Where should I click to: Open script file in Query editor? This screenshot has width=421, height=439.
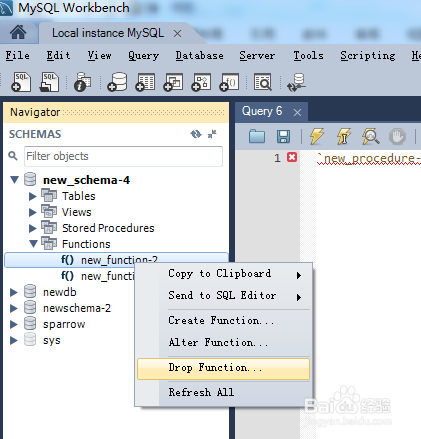pyautogui.click(x=257, y=136)
